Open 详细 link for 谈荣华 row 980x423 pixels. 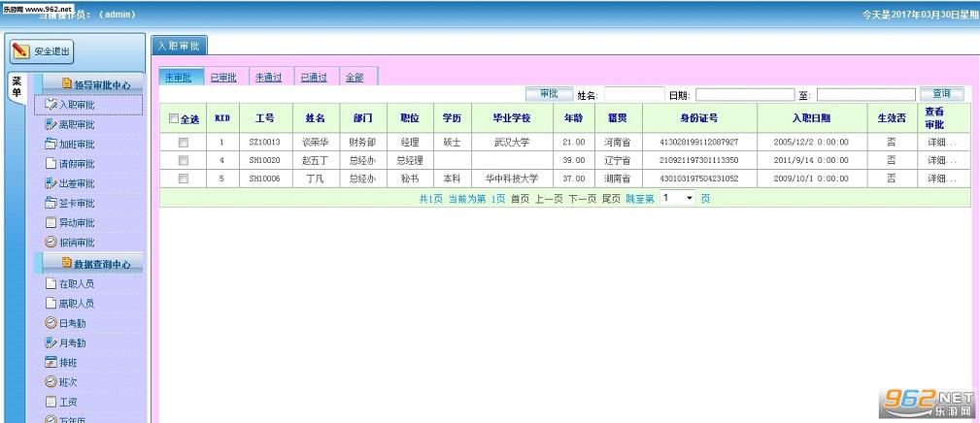tap(941, 142)
